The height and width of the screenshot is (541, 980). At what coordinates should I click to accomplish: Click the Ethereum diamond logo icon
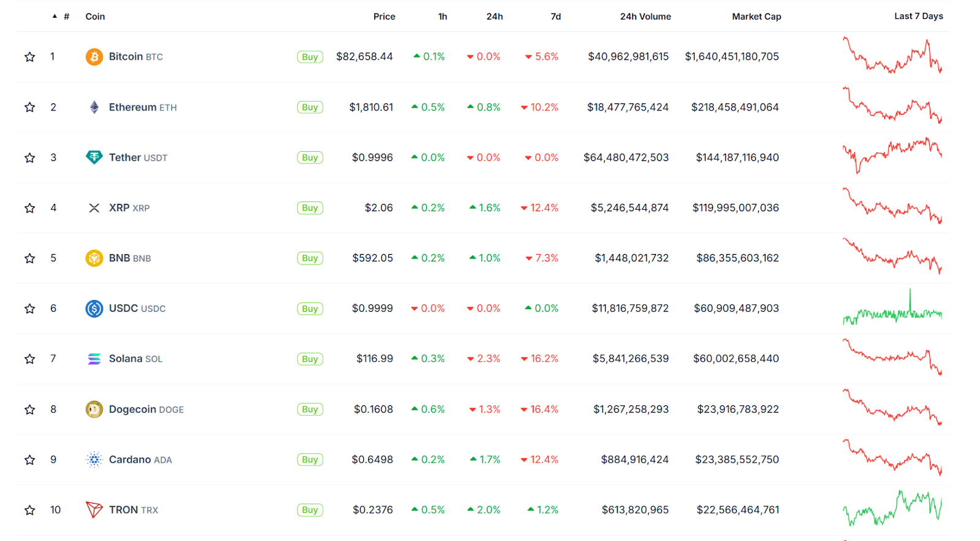[x=94, y=107]
